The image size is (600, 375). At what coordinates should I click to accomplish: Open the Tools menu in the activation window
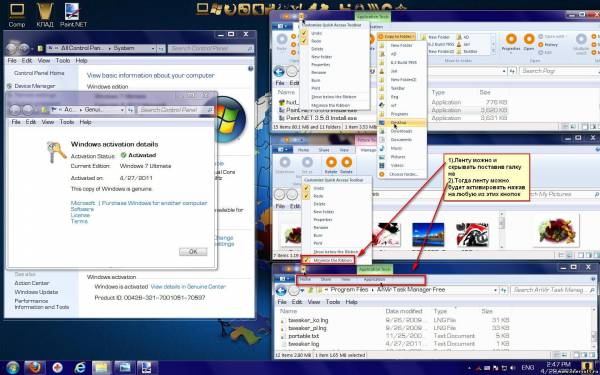point(67,122)
